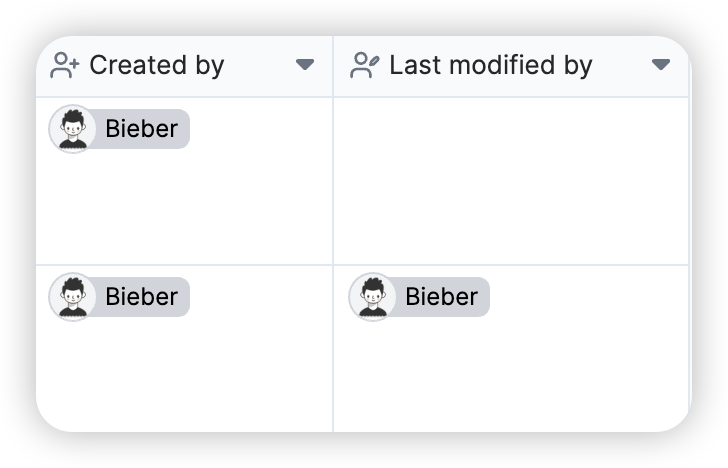Click the blank area below Bieber in first Created by cell
This screenshot has height=468, width=728.
[x=184, y=209]
